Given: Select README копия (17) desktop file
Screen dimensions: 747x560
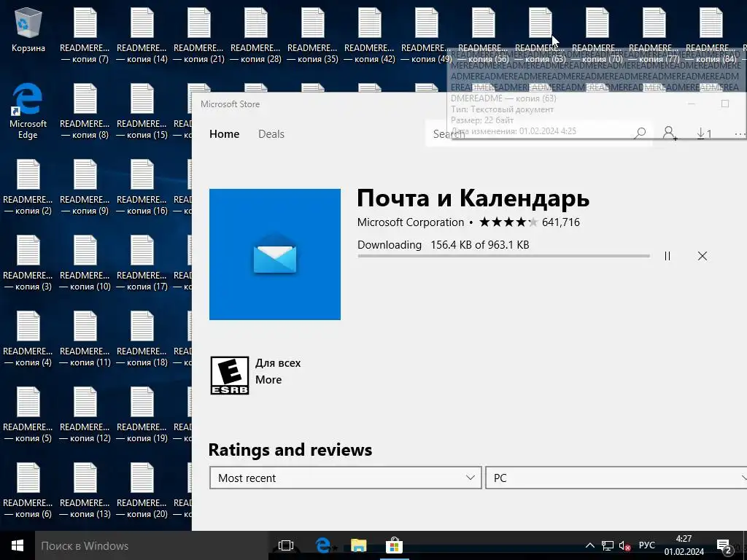Looking at the screenshot, I should (142, 262).
